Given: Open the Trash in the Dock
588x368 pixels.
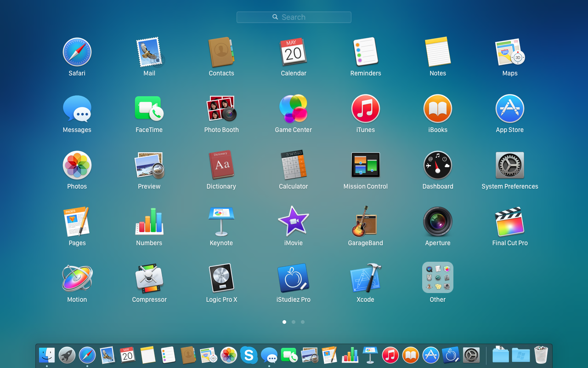Looking at the screenshot, I should [541, 355].
